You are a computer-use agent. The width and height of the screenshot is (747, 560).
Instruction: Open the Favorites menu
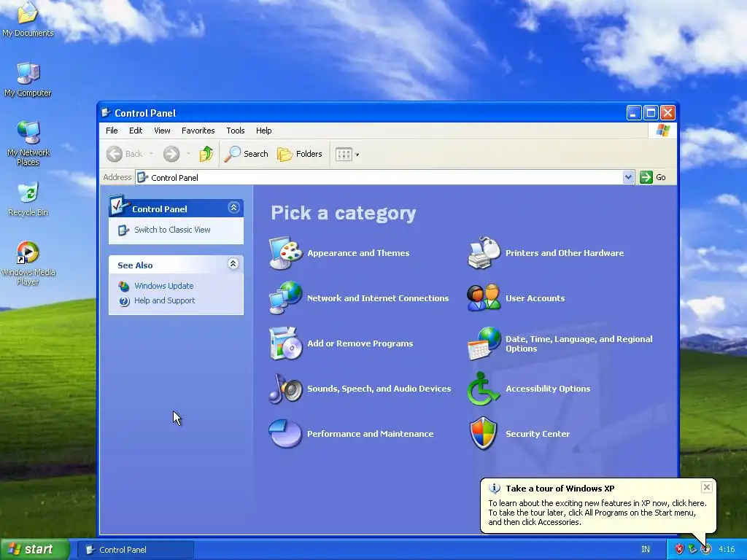tap(198, 131)
